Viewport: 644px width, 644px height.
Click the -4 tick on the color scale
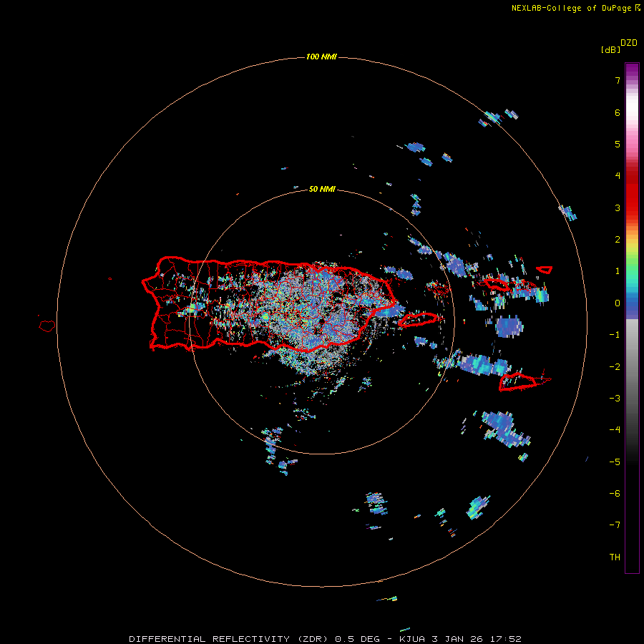point(615,430)
